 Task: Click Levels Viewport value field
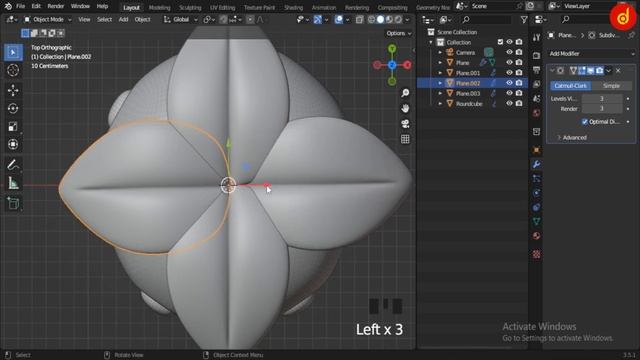tap(602, 98)
